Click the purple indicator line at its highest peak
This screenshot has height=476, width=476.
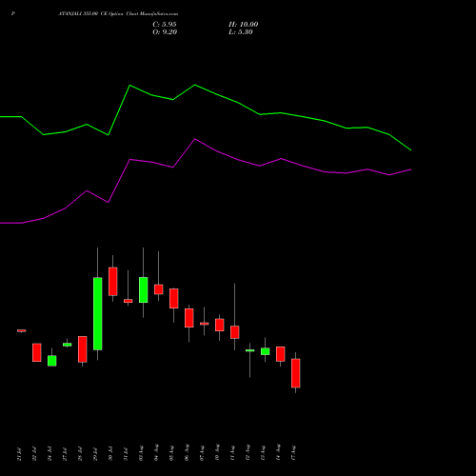[x=195, y=139]
